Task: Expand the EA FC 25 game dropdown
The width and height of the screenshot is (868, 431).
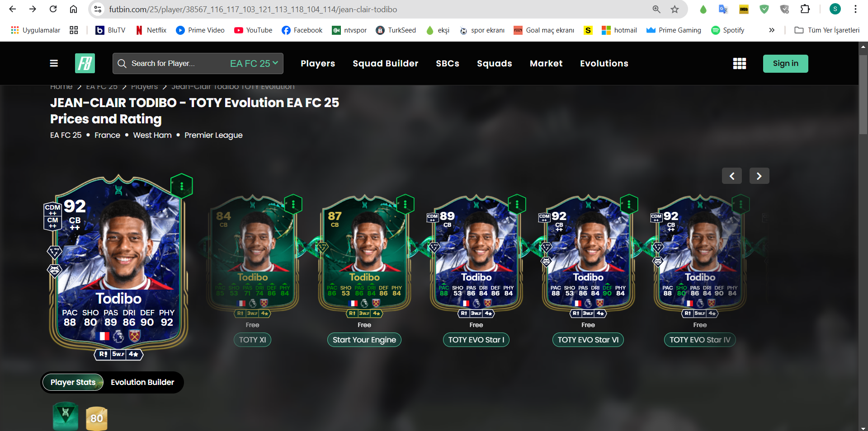Action: coord(254,64)
